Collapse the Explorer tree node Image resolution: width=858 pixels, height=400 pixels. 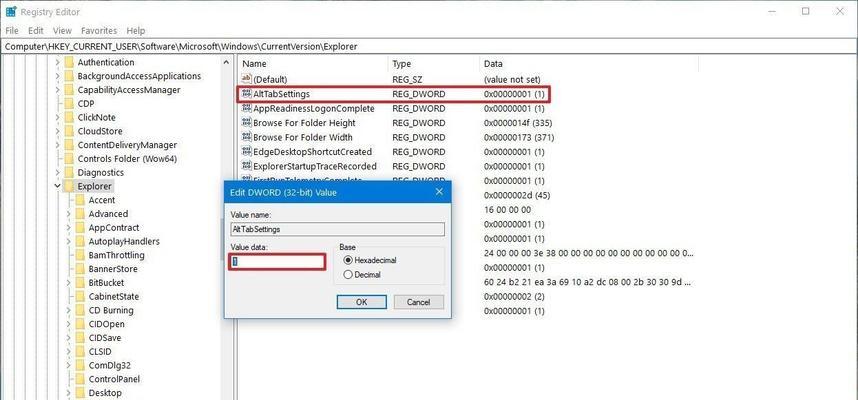(x=57, y=186)
